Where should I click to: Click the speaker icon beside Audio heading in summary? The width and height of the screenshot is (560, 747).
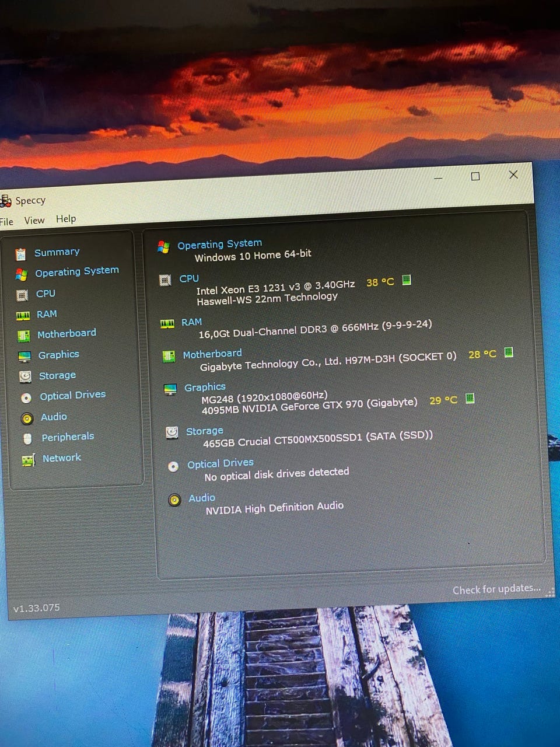pos(174,500)
